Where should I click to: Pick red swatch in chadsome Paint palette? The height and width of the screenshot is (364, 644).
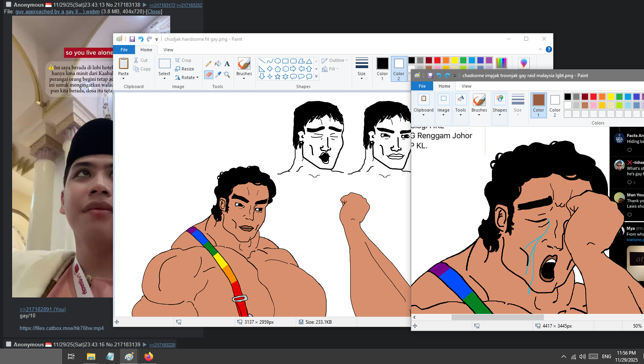pos(594,97)
